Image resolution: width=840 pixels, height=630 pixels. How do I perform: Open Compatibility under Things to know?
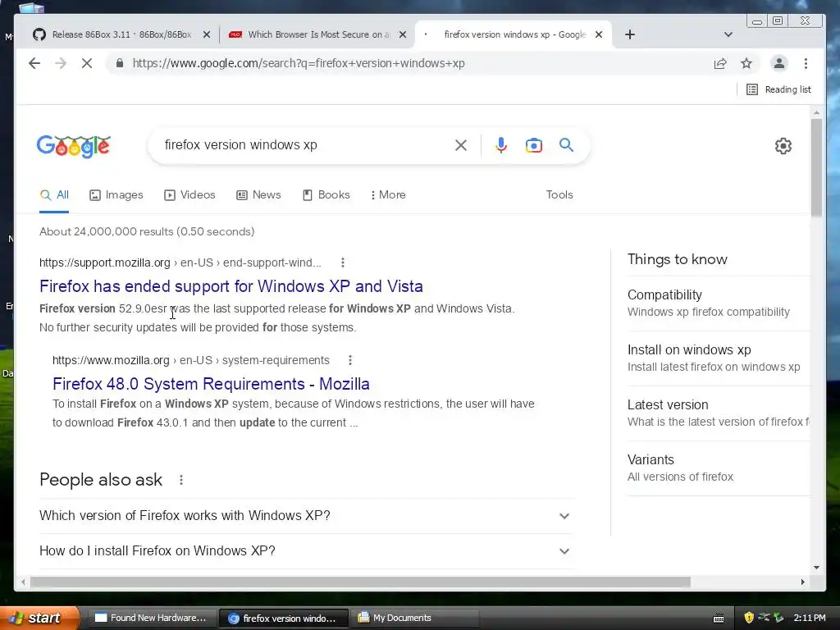click(x=718, y=304)
